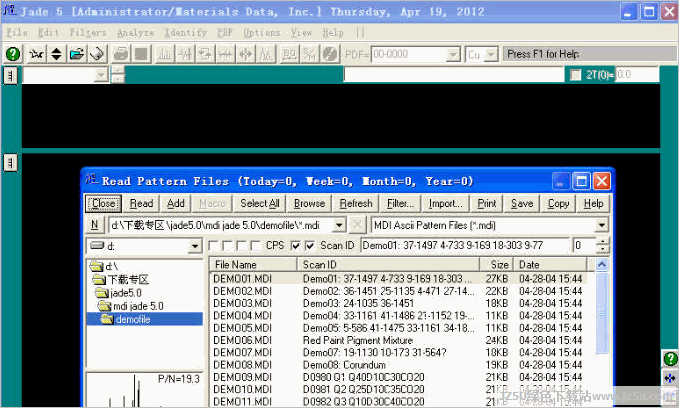The height and width of the screenshot is (408, 679).
Task: Open the d: drive selector dropdown
Action: click(195, 246)
